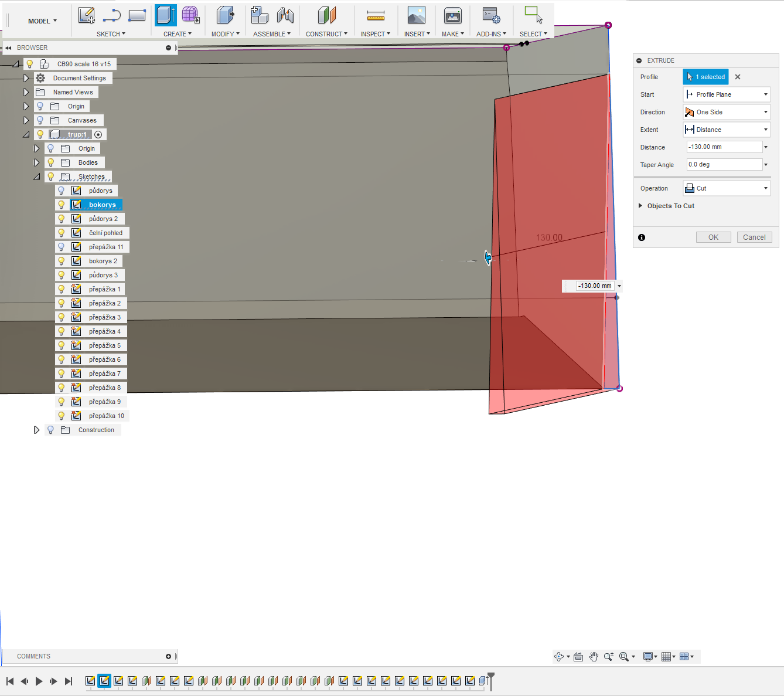The height and width of the screenshot is (696, 784).
Task: Toggle visibility bulb of půdorys sketch
Action: (61, 191)
